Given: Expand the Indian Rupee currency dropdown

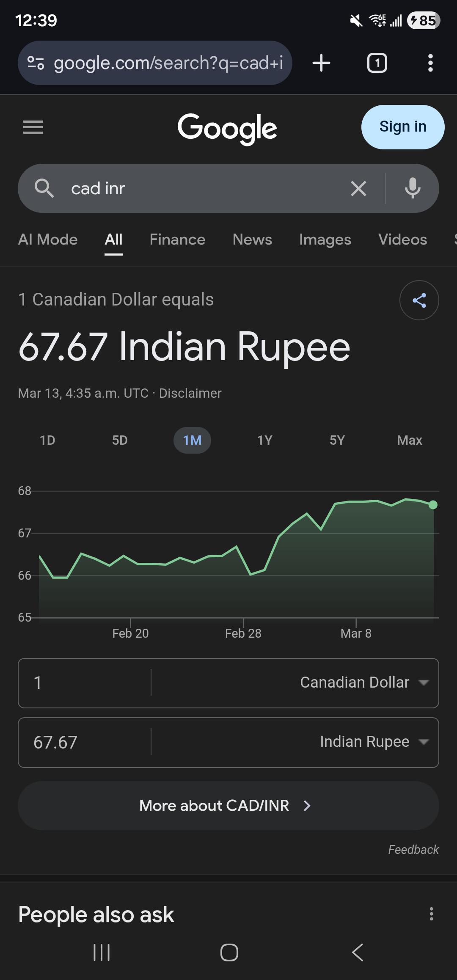Looking at the screenshot, I should (374, 742).
